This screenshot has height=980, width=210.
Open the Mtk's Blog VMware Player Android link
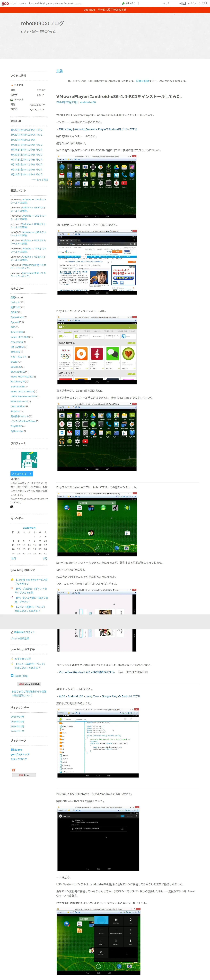coord(98,129)
